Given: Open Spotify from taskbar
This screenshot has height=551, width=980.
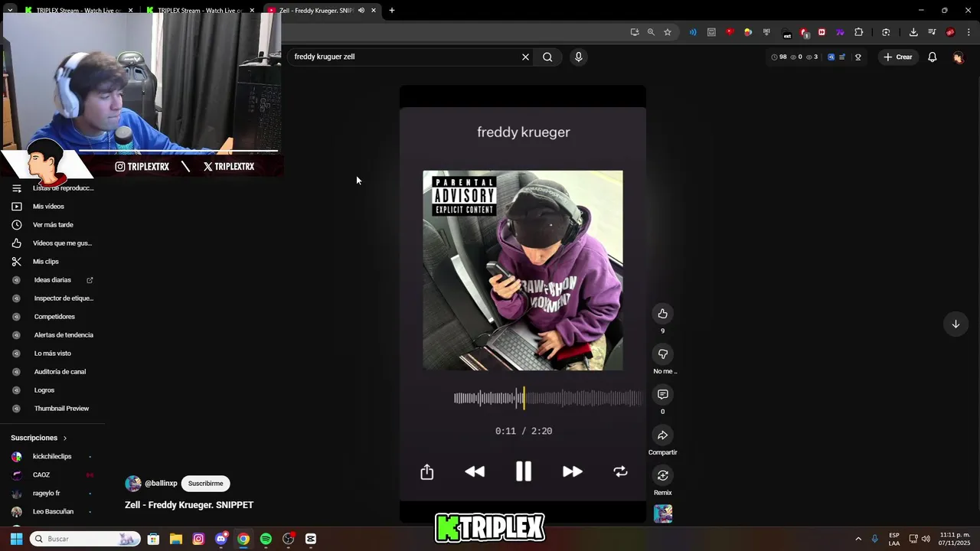Looking at the screenshot, I should tap(266, 539).
